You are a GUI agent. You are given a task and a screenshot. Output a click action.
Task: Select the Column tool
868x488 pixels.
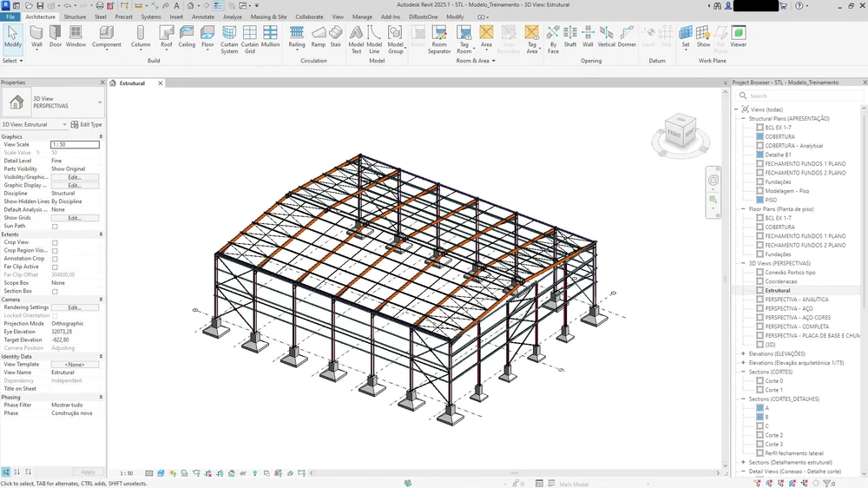coord(141,36)
